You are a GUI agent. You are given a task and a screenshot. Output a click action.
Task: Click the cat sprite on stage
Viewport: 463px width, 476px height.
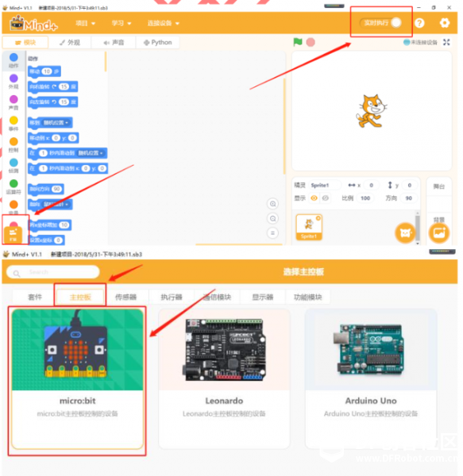click(x=371, y=111)
